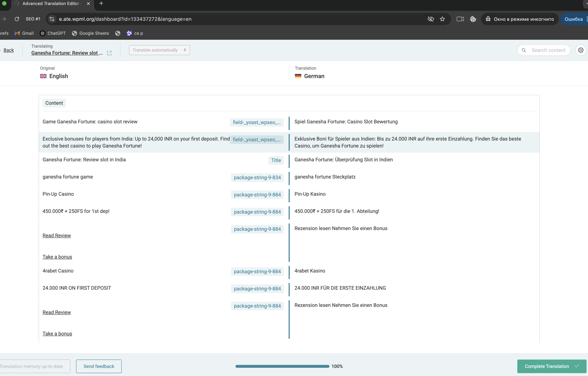
Task: Click the tracking protection eye icon
Action: [x=431, y=19]
